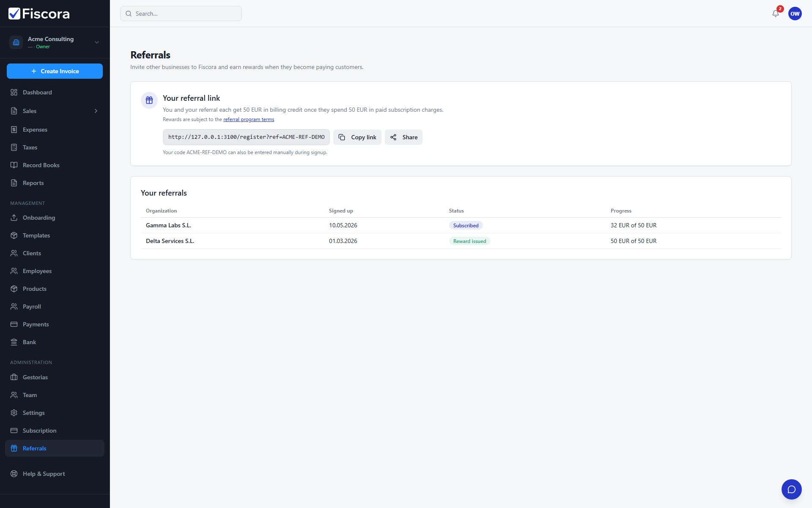The width and height of the screenshot is (812, 508).
Task: Click the Products cube icon
Action: click(x=14, y=289)
